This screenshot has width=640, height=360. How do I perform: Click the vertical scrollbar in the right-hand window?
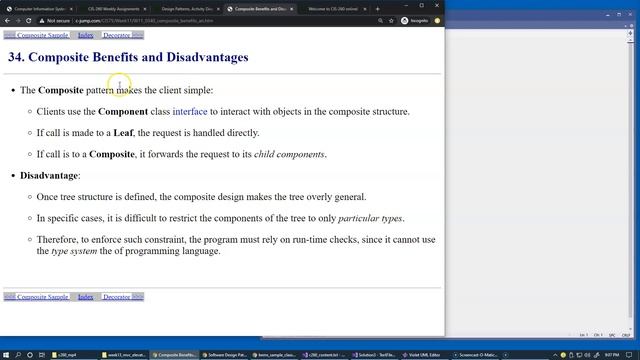pyautogui.click(x=630, y=180)
